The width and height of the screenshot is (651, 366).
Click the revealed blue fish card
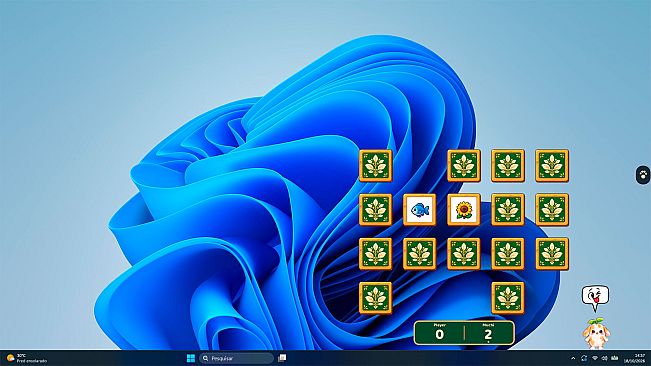[419, 210]
